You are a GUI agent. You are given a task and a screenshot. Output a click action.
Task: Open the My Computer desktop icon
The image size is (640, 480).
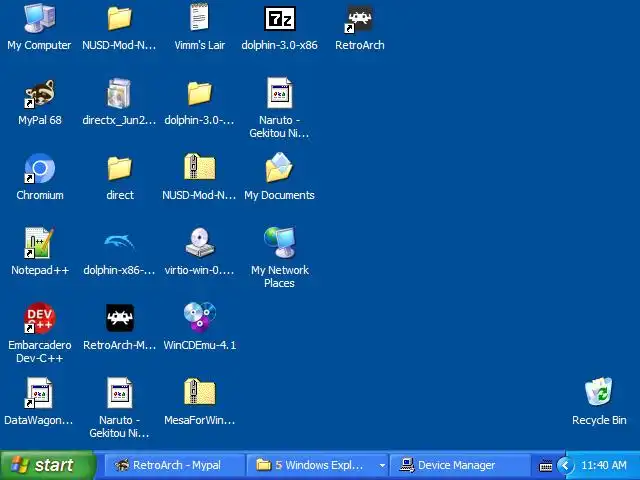pyautogui.click(x=39, y=18)
